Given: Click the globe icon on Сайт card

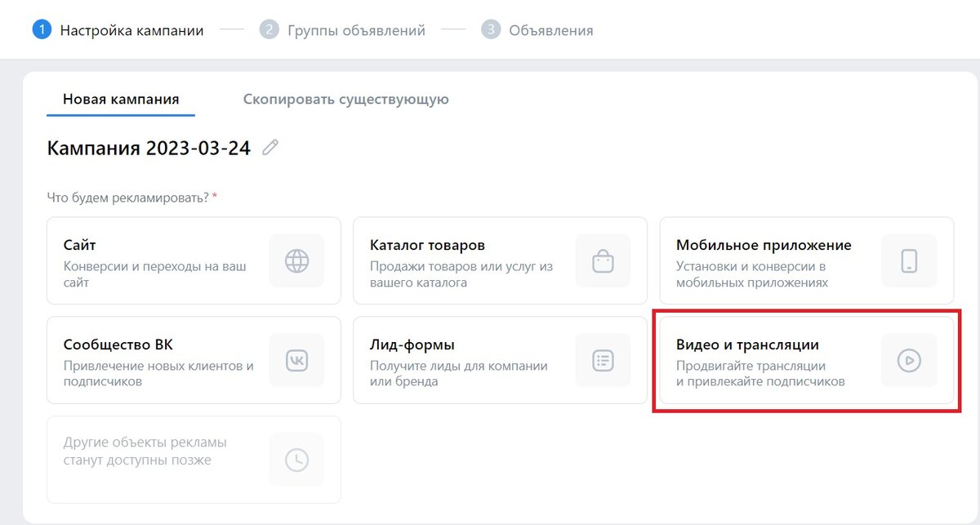Looking at the screenshot, I should coord(296,261).
